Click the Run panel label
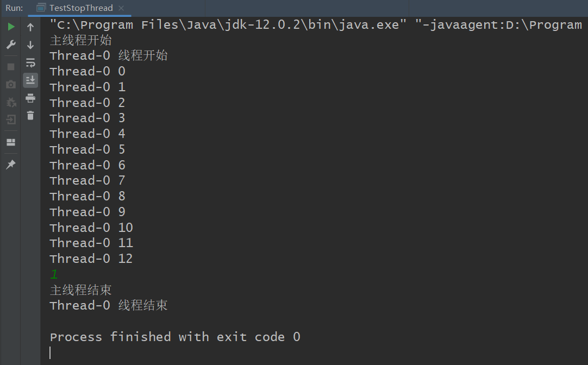Screen dimensions: 588x365 point(14,8)
